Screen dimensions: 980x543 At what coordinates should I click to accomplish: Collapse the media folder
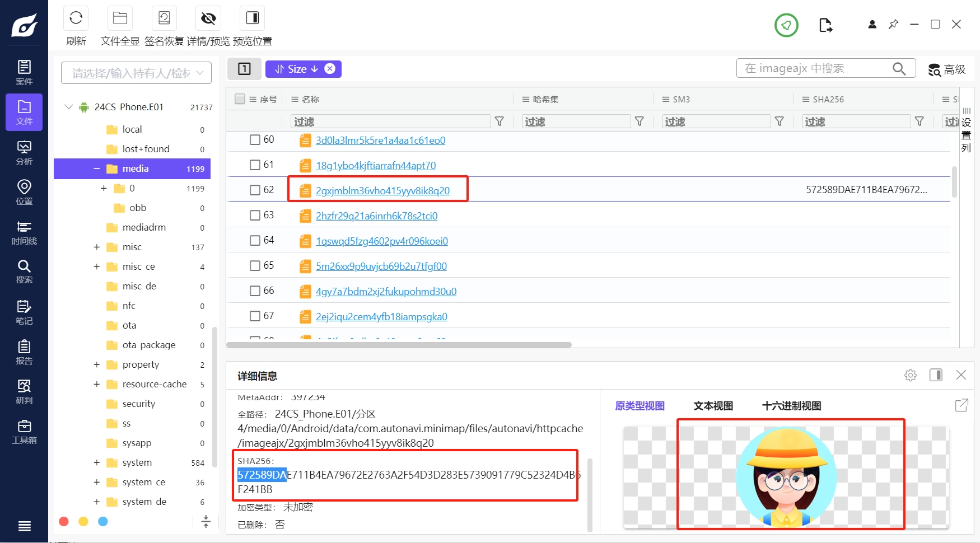[96, 168]
